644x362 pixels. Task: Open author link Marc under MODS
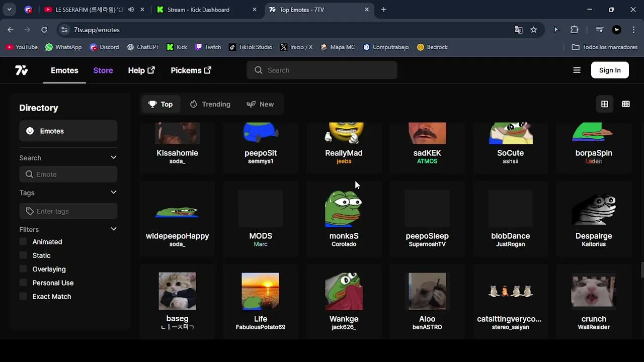click(261, 244)
